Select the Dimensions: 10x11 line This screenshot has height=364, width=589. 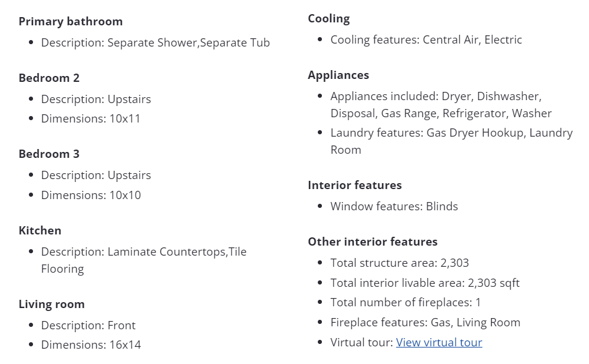click(91, 118)
